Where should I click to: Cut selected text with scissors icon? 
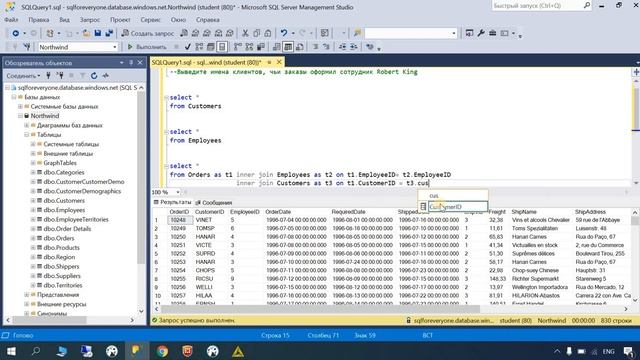(245, 33)
